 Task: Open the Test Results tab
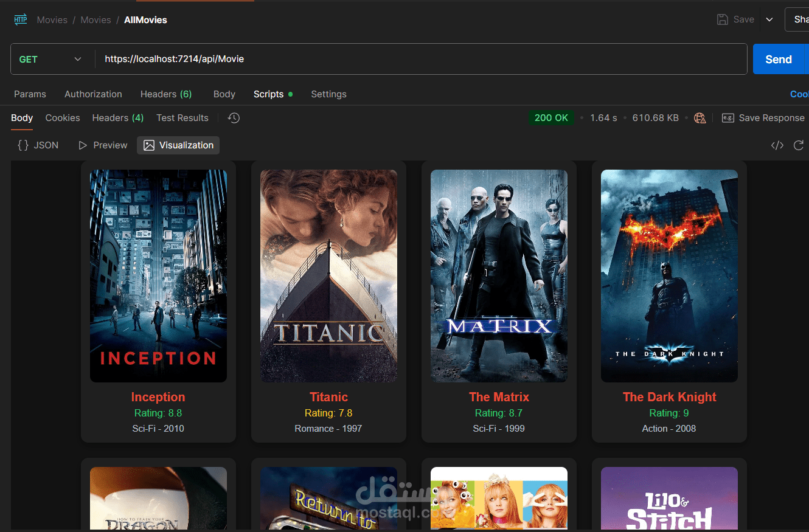point(182,118)
